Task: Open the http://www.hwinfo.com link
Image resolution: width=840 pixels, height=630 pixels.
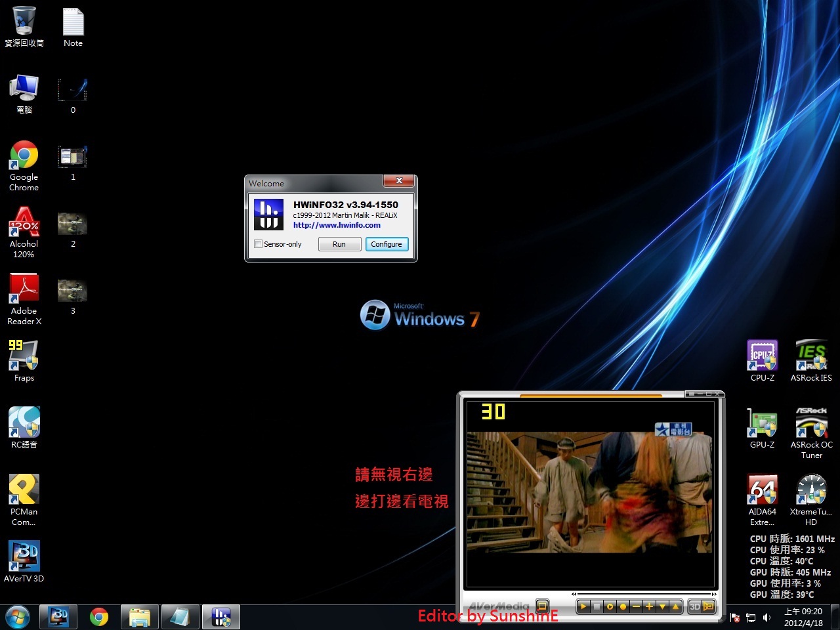Action: point(337,225)
